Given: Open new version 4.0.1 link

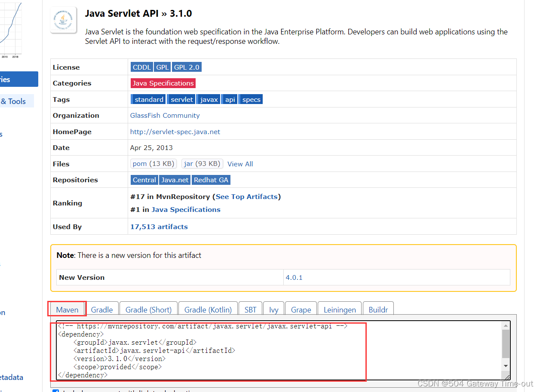Looking at the screenshot, I should click(294, 277).
